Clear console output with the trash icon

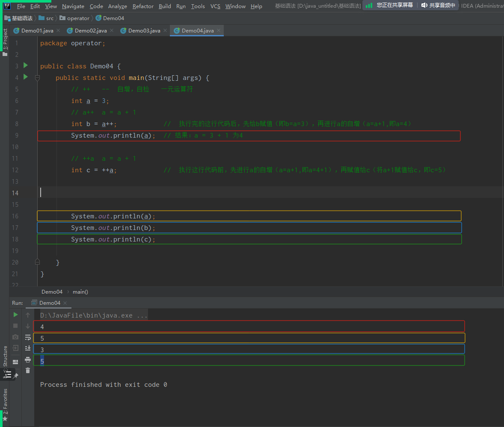[x=28, y=371]
